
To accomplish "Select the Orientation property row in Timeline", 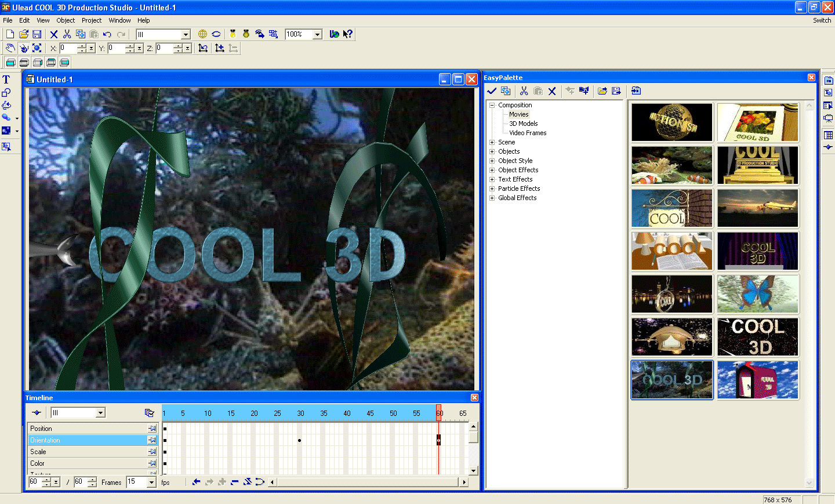I will tap(93, 440).
